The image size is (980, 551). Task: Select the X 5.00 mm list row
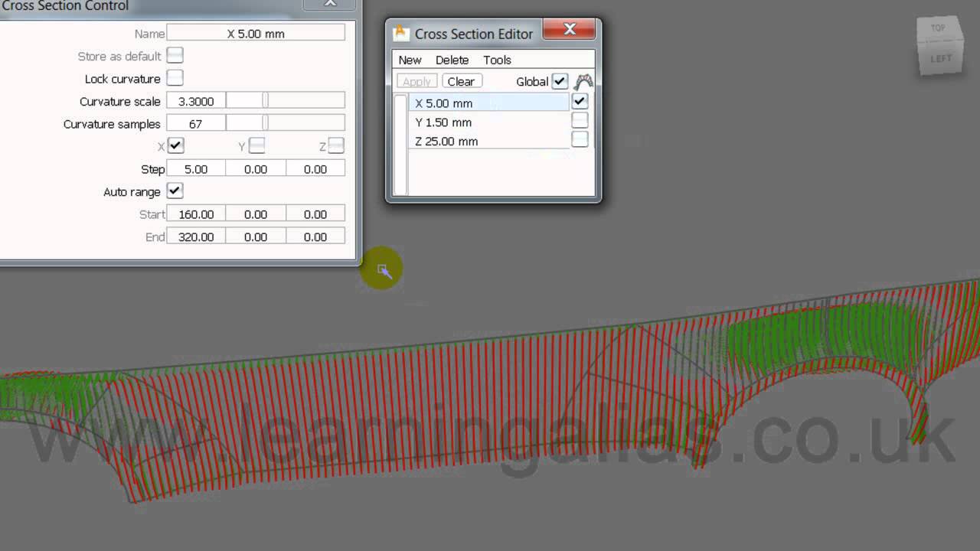(488, 103)
